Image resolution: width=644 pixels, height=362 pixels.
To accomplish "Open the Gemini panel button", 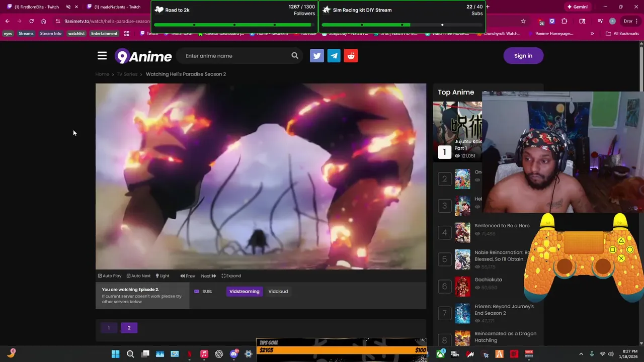I will point(577,7).
